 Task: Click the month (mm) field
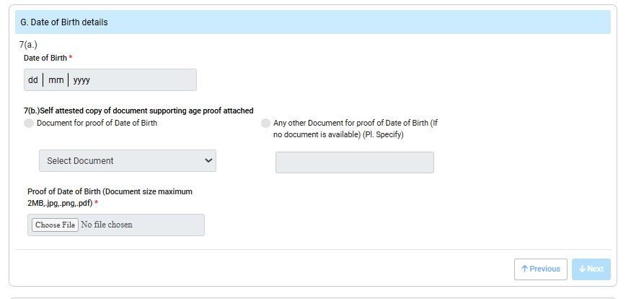coord(56,80)
